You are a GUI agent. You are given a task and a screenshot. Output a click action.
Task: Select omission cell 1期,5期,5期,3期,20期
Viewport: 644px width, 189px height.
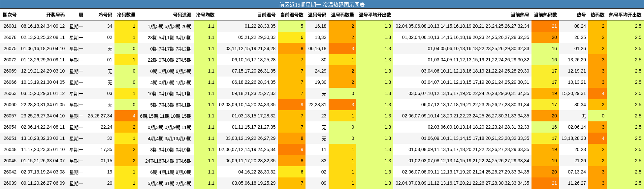coord(170,26)
